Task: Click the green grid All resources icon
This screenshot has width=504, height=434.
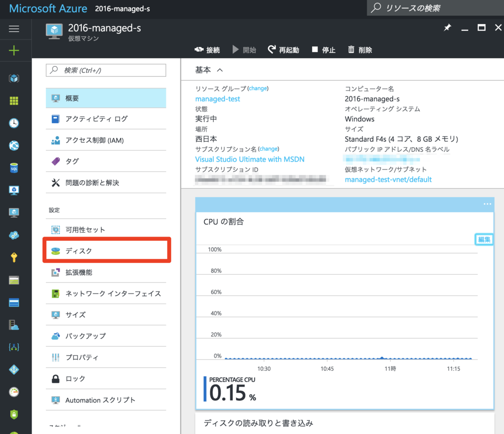Action: pos(14,100)
